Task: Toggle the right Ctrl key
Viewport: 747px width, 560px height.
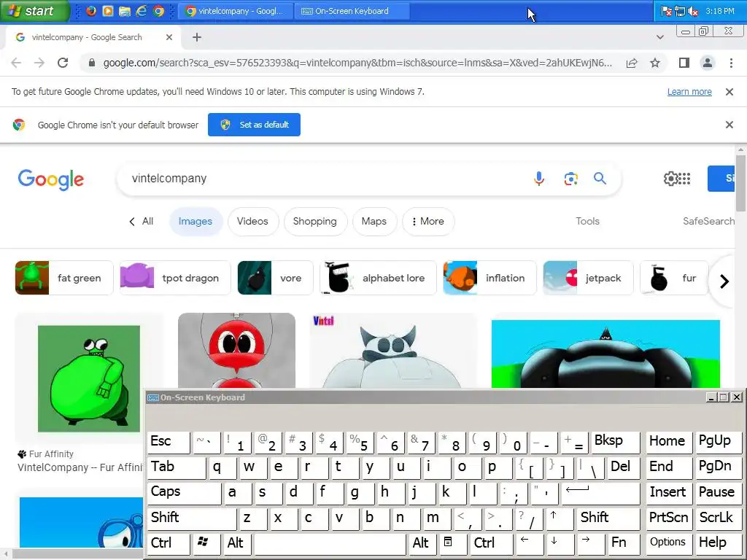Action: (492, 542)
